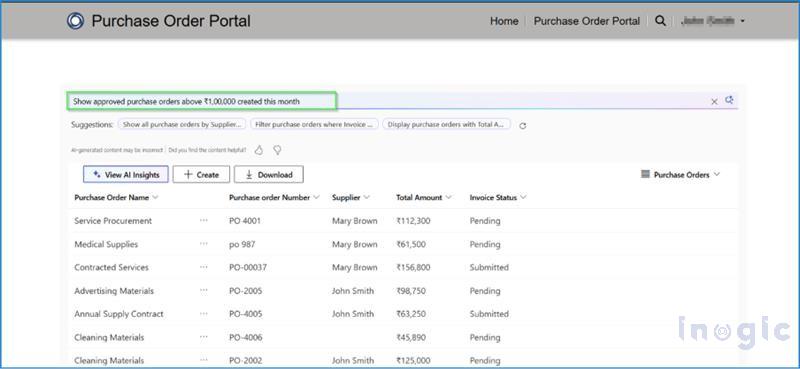Select suggestion 'Show all purchase orders by Supplier'
The image size is (800, 369).
(x=182, y=125)
